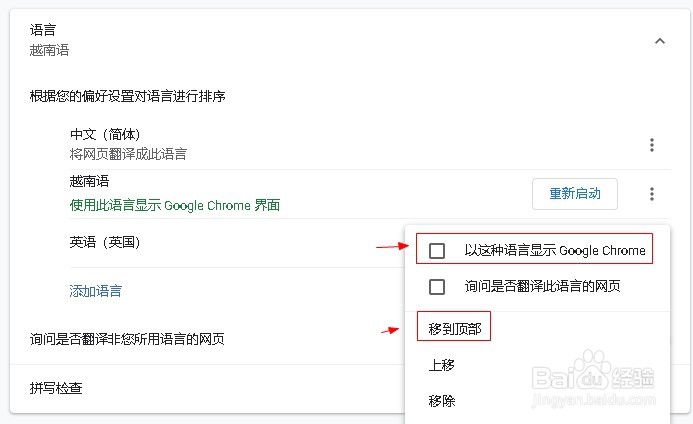Check 以这种语言显示 Google Chrome checkbox
The height and width of the screenshot is (424, 693).
point(437,251)
